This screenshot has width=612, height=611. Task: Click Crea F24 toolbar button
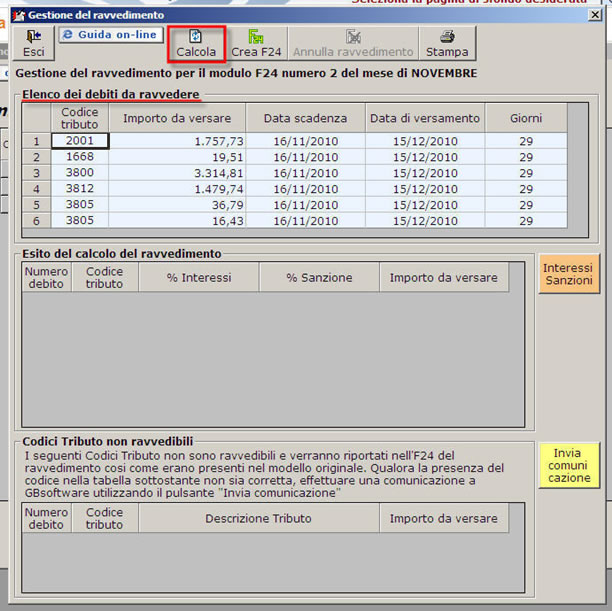click(256, 43)
